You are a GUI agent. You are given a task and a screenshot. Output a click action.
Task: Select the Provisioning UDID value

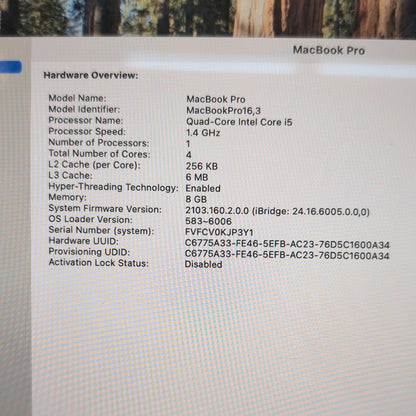[287, 255]
